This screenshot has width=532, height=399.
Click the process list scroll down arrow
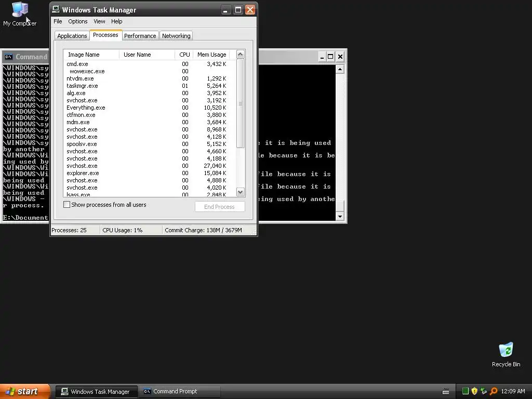240,192
